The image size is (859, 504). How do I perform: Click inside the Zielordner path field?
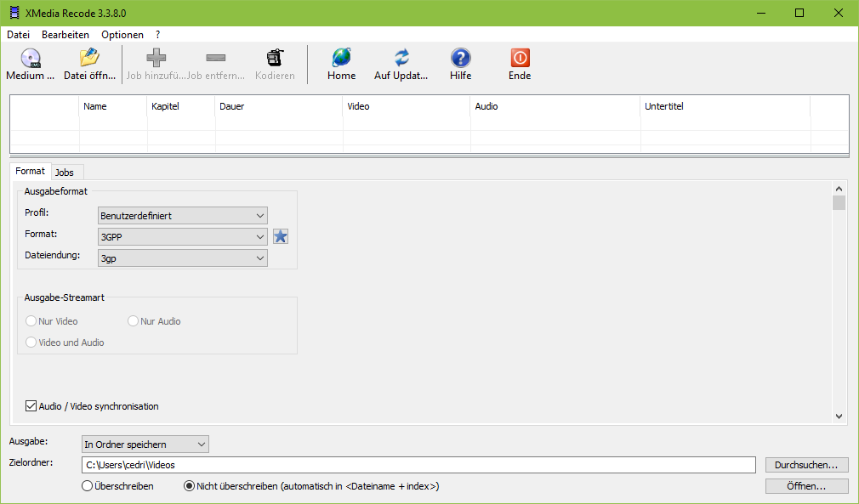(417, 464)
